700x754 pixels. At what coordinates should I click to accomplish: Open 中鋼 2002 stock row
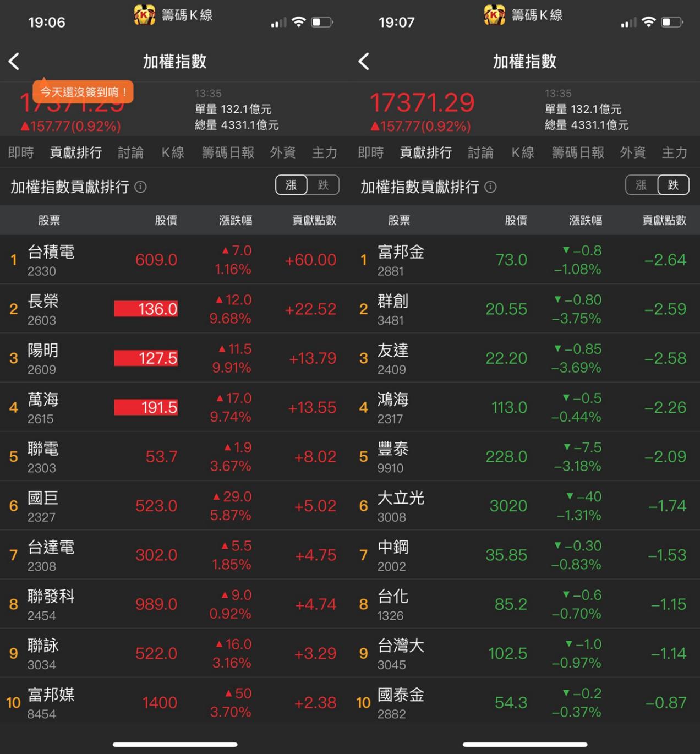[525, 555]
